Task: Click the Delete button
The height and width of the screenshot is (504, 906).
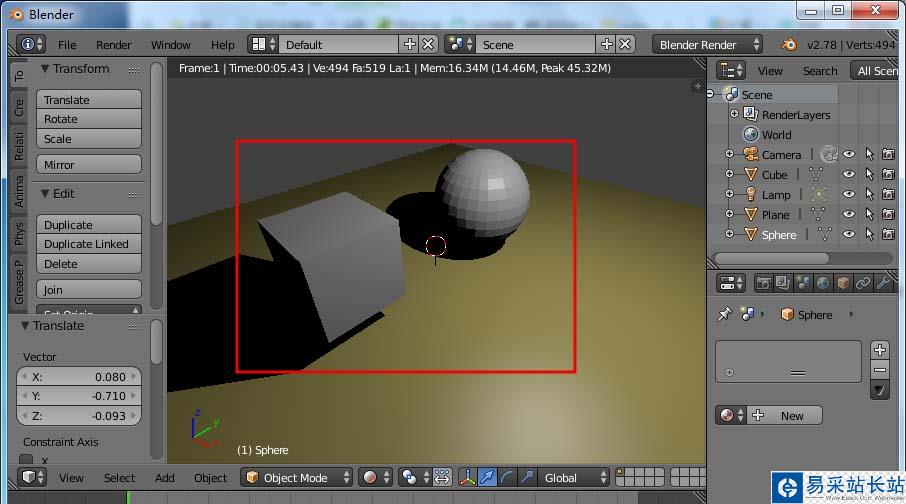Action: tap(89, 264)
